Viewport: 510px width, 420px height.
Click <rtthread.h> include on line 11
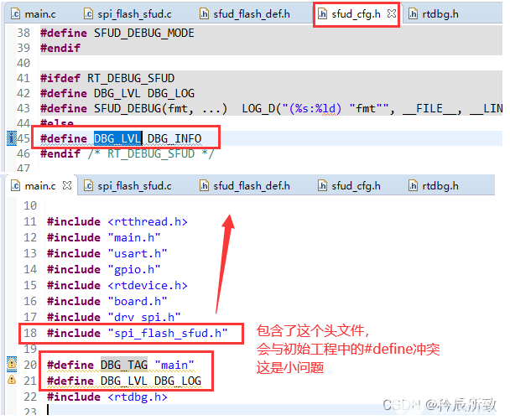pyautogui.click(x=148, y=221)
